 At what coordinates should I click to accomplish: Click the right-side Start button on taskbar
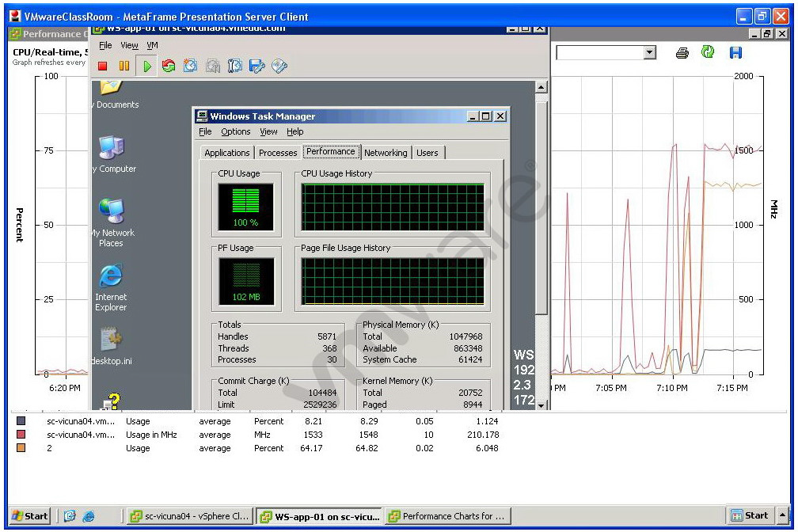(749, 515)
